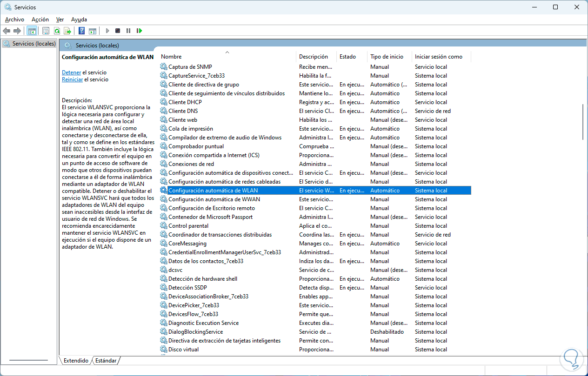Toggle the console tree pane icon

pos(32,31)
